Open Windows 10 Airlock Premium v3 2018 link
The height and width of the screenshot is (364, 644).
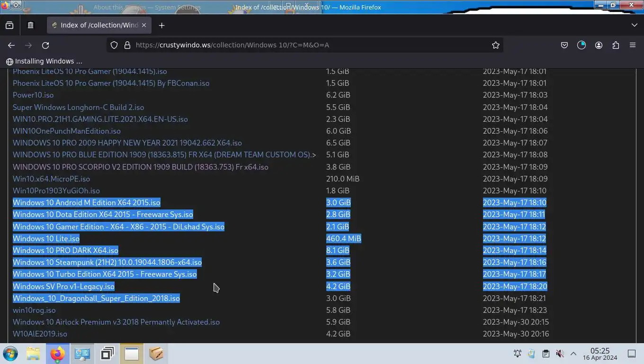pyautogui.click(x=116, y=322)
